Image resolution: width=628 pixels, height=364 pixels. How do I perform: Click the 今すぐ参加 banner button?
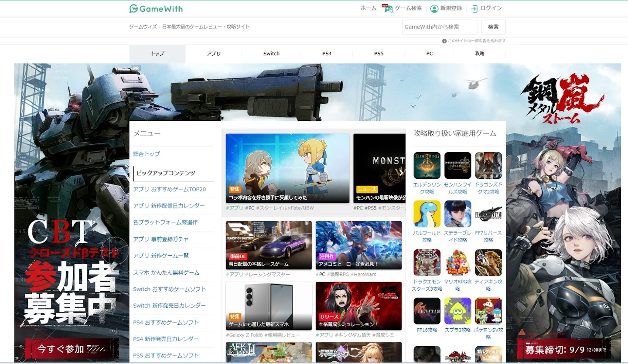(72, 349)
